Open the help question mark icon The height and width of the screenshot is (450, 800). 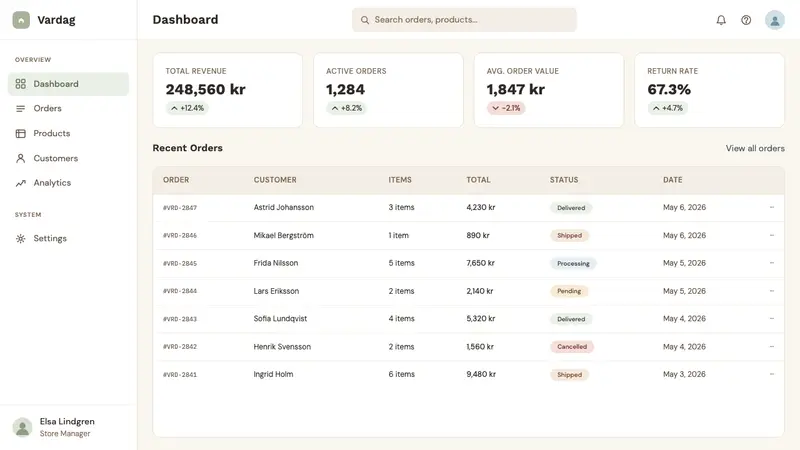746,20
